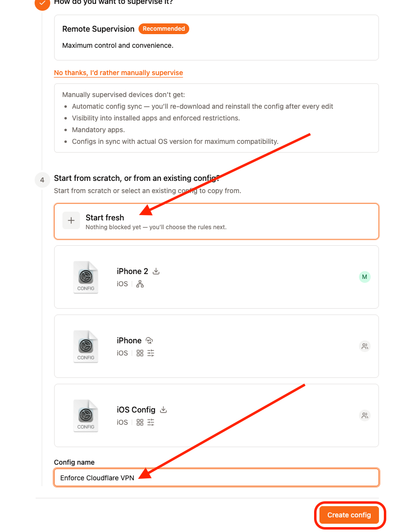
Task: Click the green M avatar badge
Action: pos(365,277)
